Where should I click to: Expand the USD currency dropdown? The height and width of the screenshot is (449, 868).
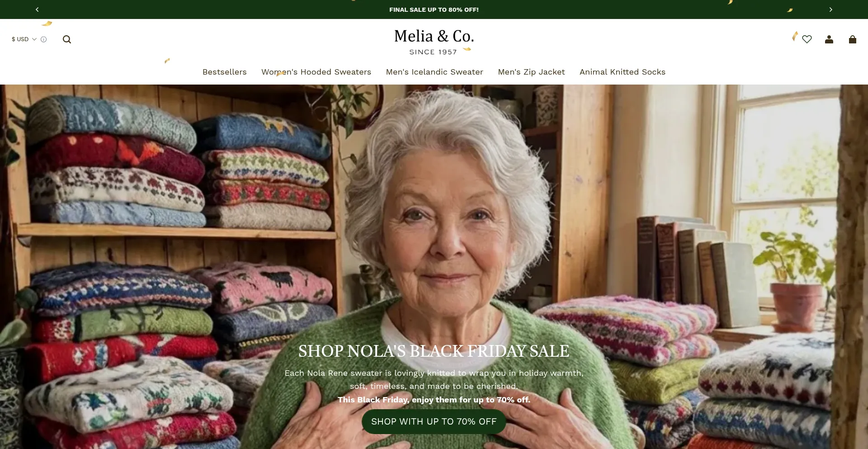point(24,39)
